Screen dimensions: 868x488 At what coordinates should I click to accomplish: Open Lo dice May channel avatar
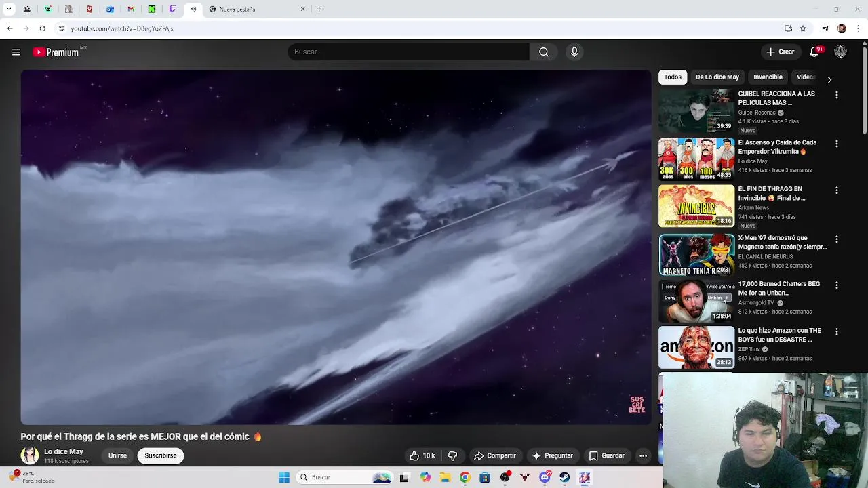[x=30, y=455]
